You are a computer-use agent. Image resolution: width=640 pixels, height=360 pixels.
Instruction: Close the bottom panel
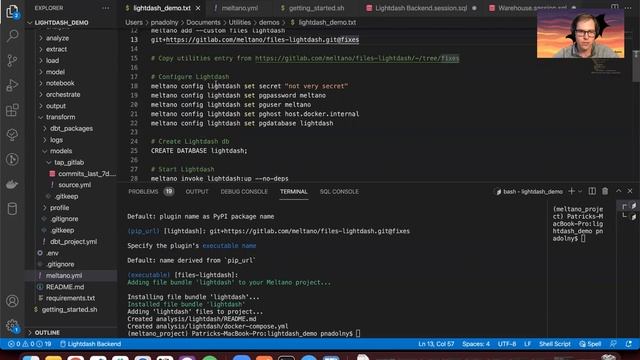click(x=630, y=191)
